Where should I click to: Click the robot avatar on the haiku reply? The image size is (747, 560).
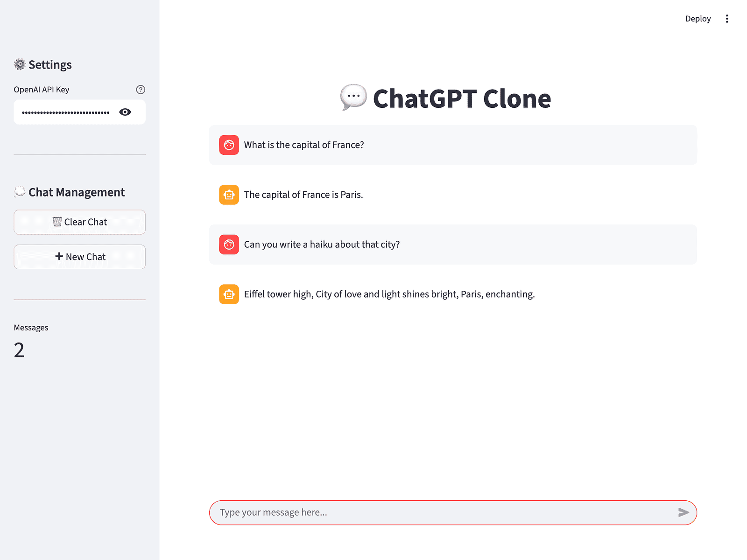click(229, 294)
